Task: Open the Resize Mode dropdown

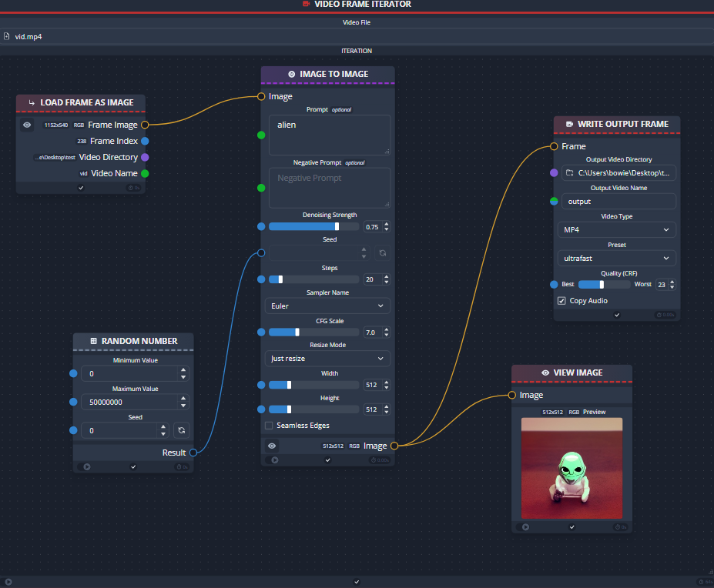Action: 329,358
